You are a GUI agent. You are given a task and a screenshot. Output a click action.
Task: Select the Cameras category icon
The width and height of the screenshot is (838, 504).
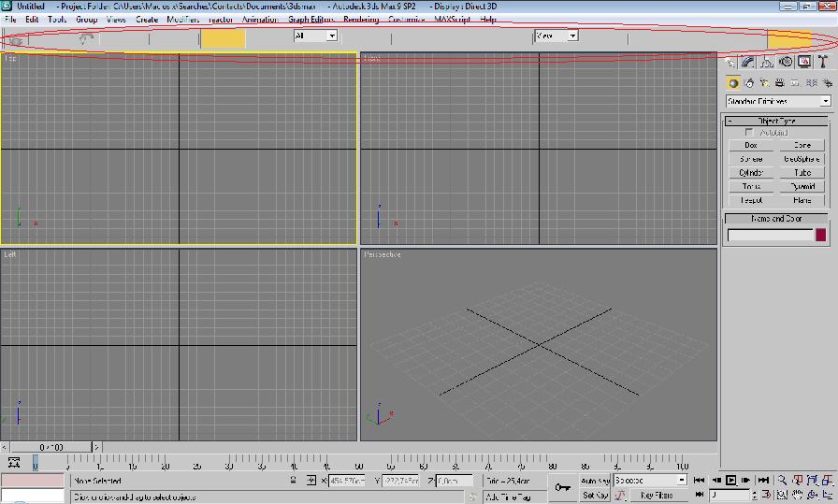click(780, 83)
